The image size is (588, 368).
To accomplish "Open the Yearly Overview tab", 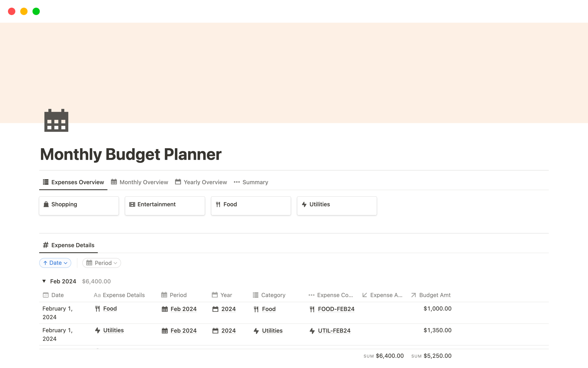I will click(x=205, y=182).
